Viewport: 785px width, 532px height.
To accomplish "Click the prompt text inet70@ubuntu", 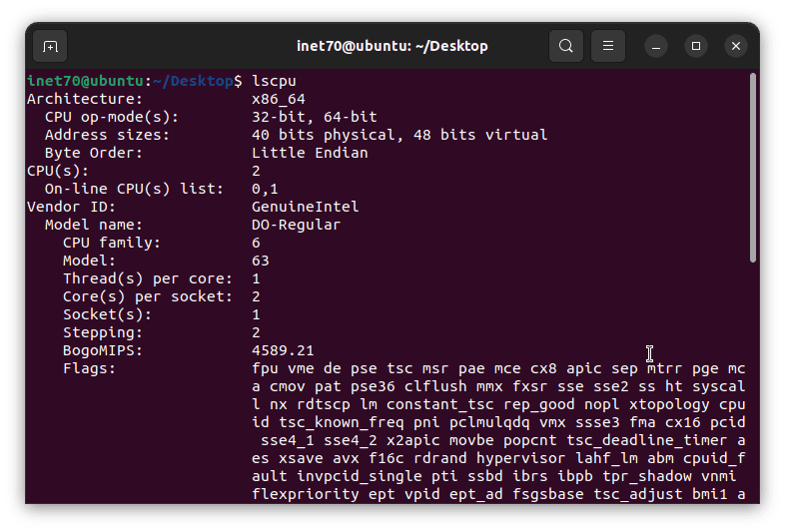I will [x=86, y=81].
